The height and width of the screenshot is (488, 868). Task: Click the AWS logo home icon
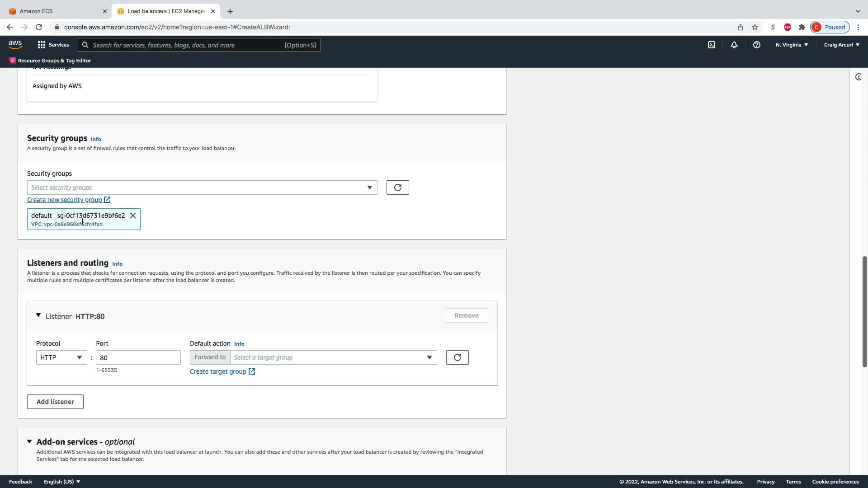tap(15, 44)
